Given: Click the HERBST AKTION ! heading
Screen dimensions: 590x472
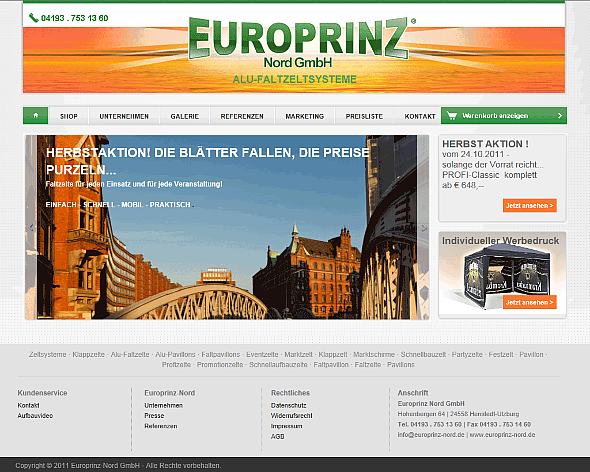Looking at the screenshot, I should coord(485,144).
